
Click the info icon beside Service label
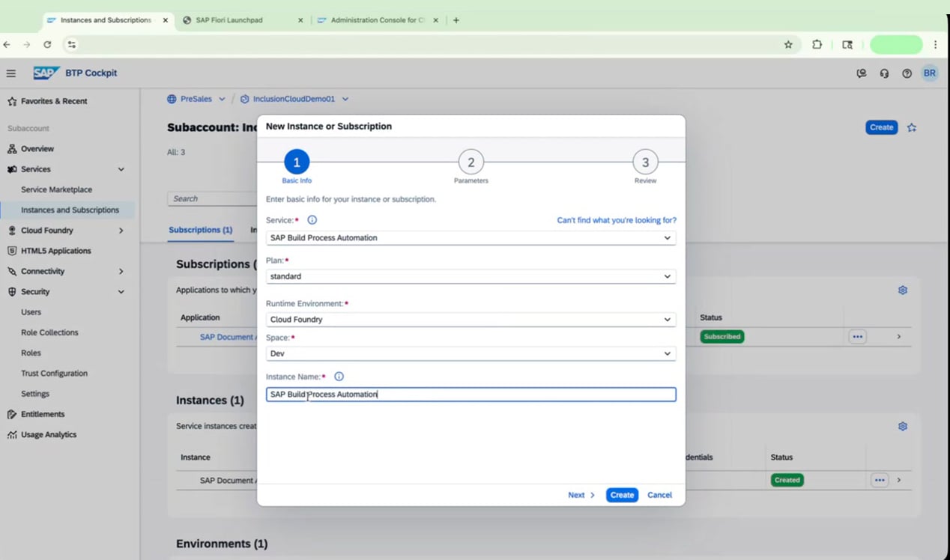pos(312,220)
